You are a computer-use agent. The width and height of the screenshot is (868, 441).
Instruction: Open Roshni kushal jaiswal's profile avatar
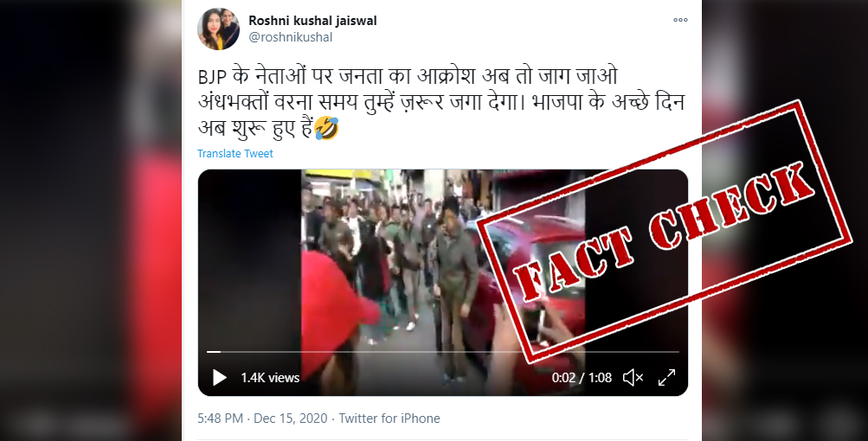coord(219,29)
